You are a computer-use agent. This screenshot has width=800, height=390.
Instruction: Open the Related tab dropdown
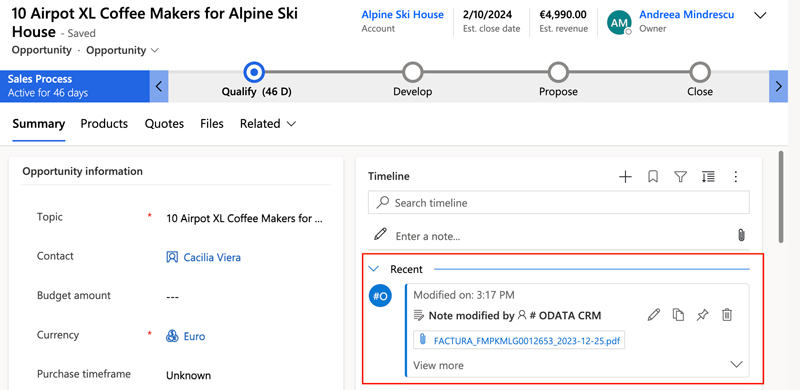click(x=268, y=124)
